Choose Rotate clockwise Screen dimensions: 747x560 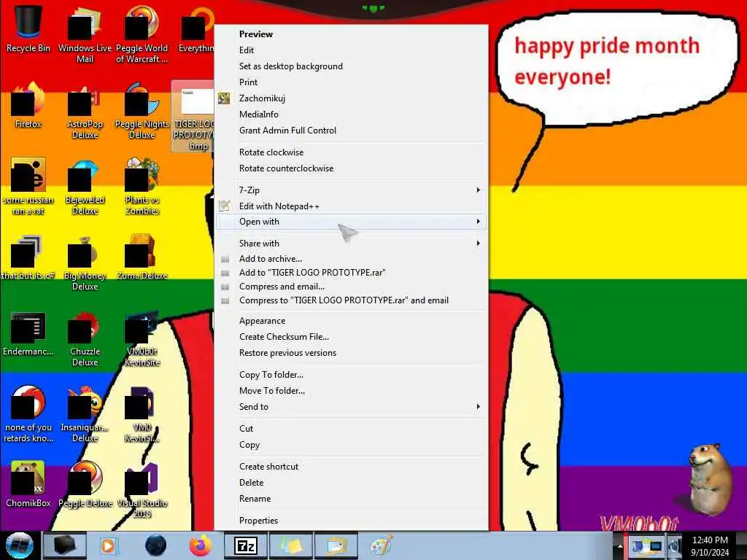pyautogui.click(x=351, y=152)
